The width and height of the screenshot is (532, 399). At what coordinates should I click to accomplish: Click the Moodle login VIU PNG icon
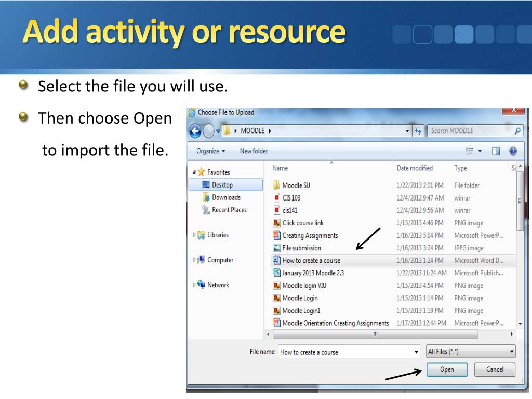click(276, 286)
